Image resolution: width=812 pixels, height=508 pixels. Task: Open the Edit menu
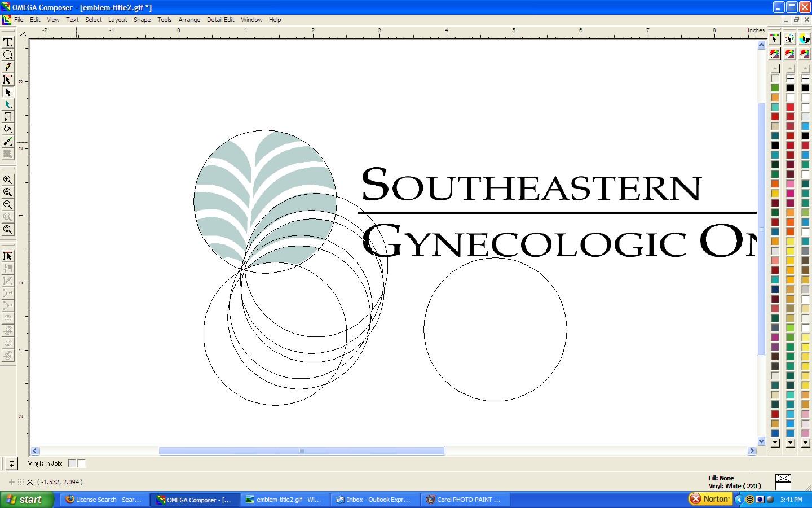(x=35, y=20)
